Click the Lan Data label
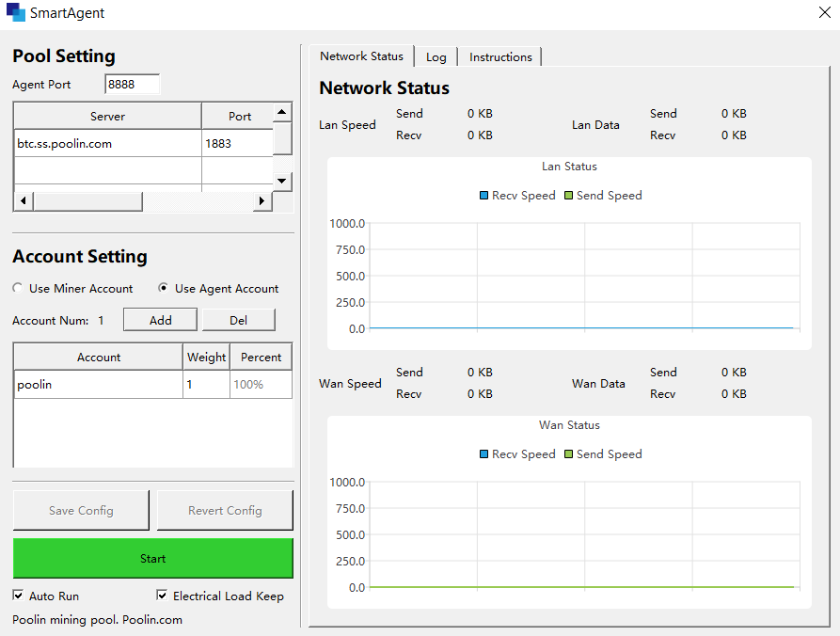Image resolution: width=840 pixels, height=636 pixels. pyautogui.click(x=595, y=125)
